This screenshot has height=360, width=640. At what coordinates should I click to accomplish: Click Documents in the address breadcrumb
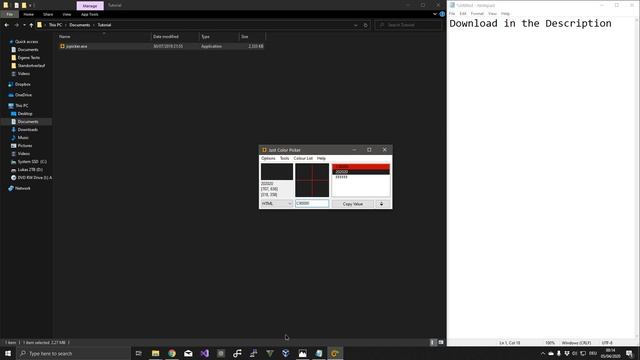click(80, 25)
